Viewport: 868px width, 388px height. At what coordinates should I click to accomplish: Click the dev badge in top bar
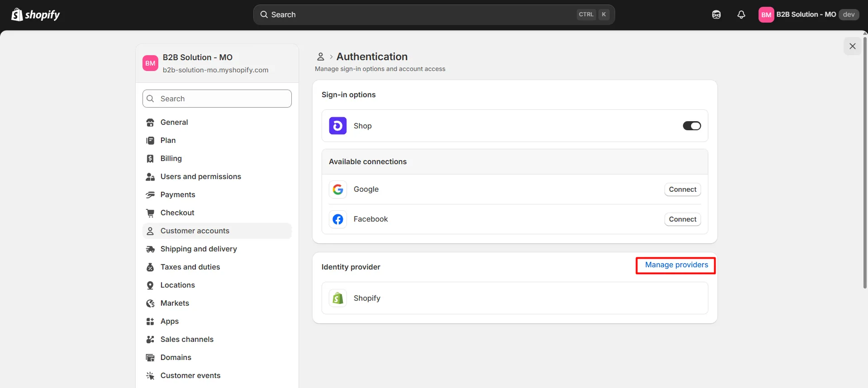pyautogui.click(x=849, y=14)
